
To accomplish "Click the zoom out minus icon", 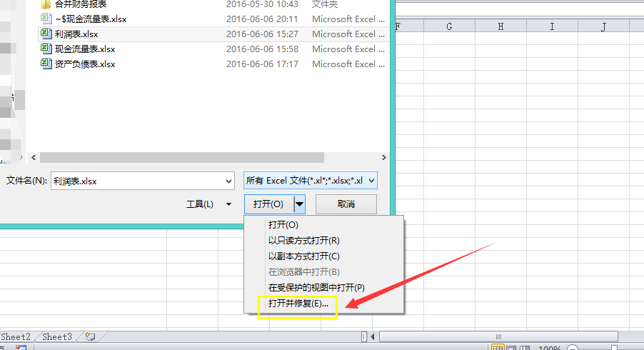I will tap(572, 348).
